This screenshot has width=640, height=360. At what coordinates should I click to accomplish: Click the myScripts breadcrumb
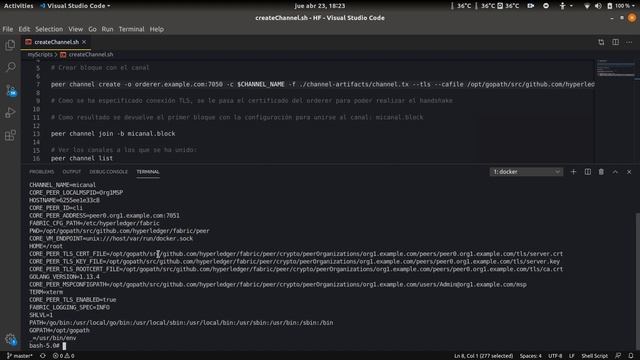click(x=40, y=54)
